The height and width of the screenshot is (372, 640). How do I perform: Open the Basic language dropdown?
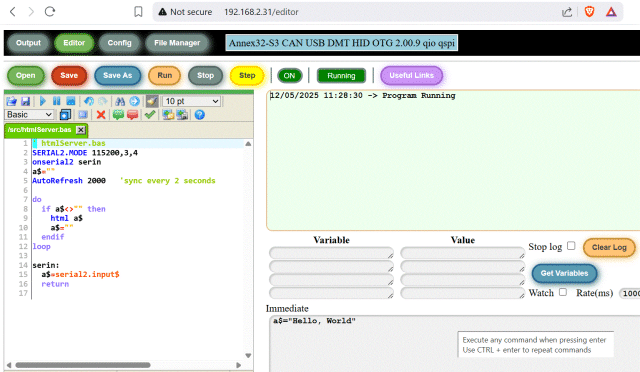[29, 115]
